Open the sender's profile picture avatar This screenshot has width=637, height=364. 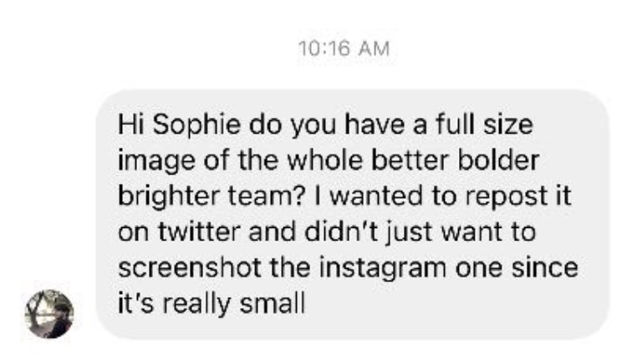click(49, 315)
